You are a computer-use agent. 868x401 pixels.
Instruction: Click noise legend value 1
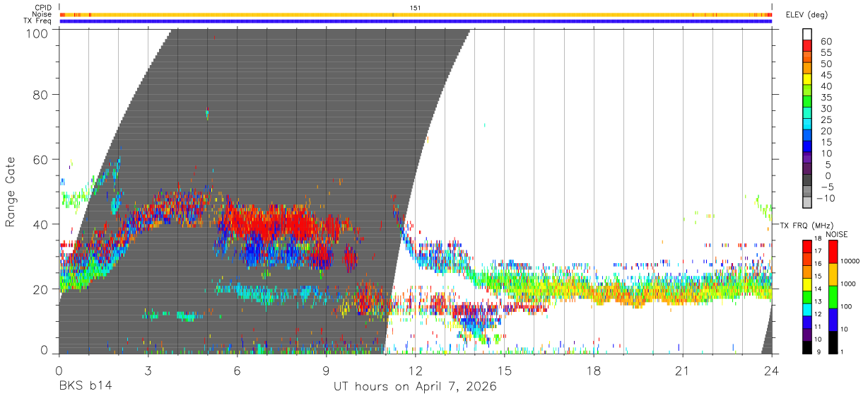(x=843, y=351)
